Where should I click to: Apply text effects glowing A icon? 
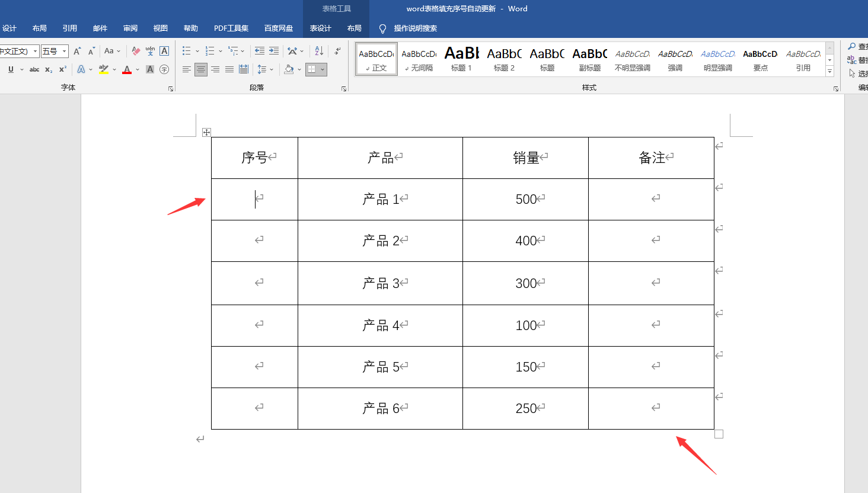[81, 69]
